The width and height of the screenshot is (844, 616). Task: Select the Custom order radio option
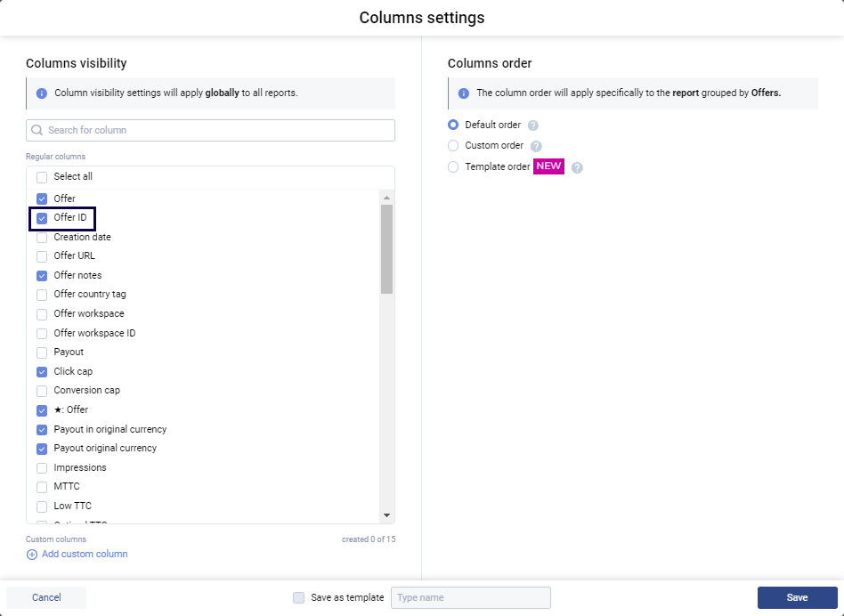point(453,146)
